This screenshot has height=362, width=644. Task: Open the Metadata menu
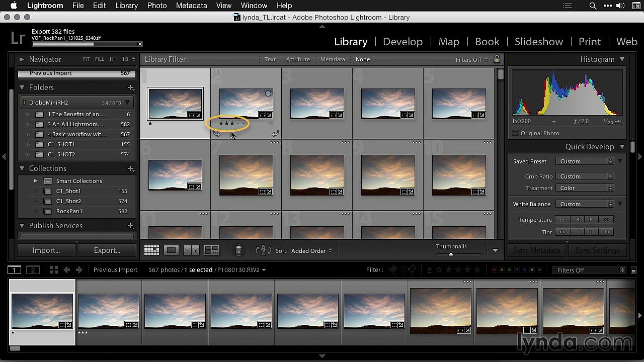click(x=191, y=6)
